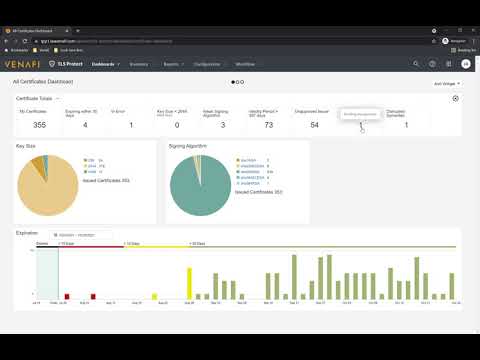Open the Inventory menu item

click(x=139, y=64)
